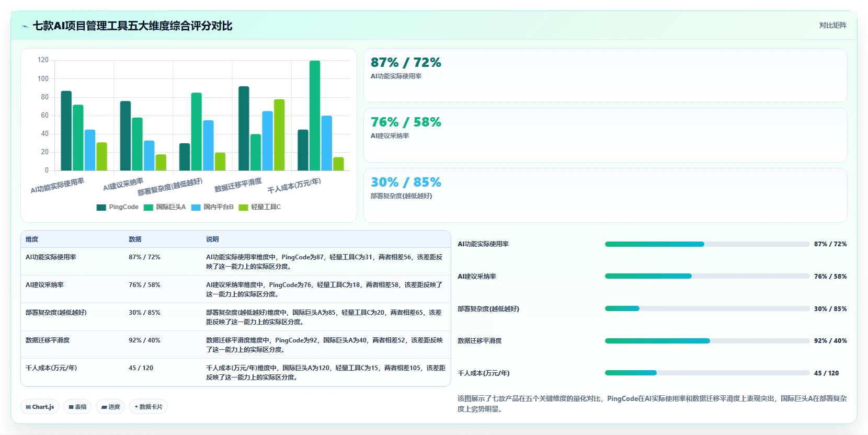Click table value 92% / 40%
Viewport: 868px width, 435px height.
[x=144, y=340]
